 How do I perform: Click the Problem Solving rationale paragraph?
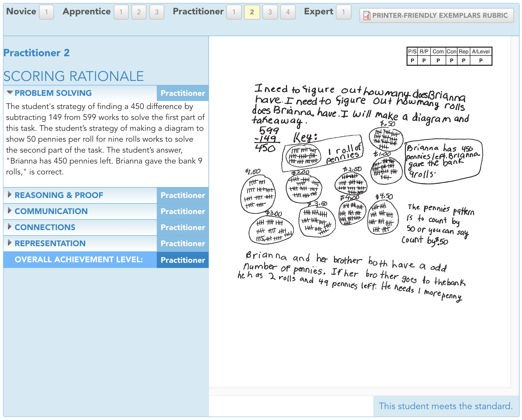(105, 139)
